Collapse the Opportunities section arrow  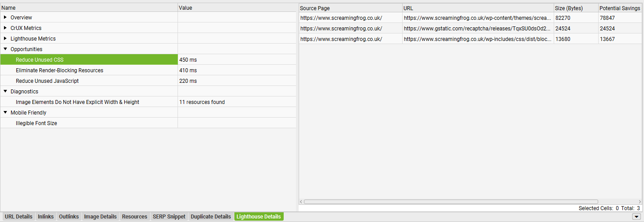[x=5, y=49]
